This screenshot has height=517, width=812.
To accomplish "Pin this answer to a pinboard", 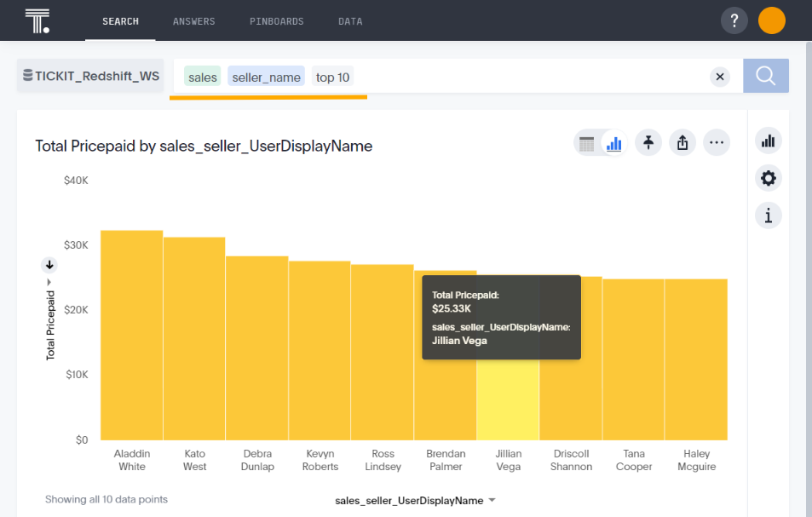I will pos(648,142).
